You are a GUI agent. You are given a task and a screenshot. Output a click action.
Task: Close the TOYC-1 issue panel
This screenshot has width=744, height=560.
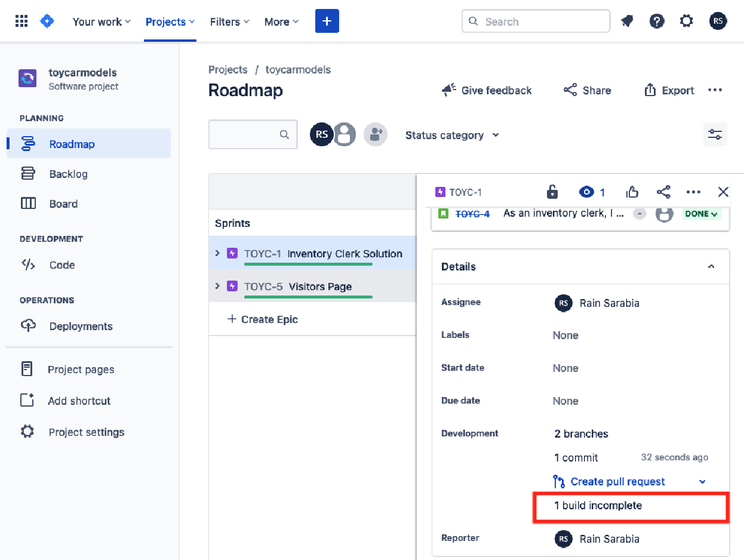[723, 192]
